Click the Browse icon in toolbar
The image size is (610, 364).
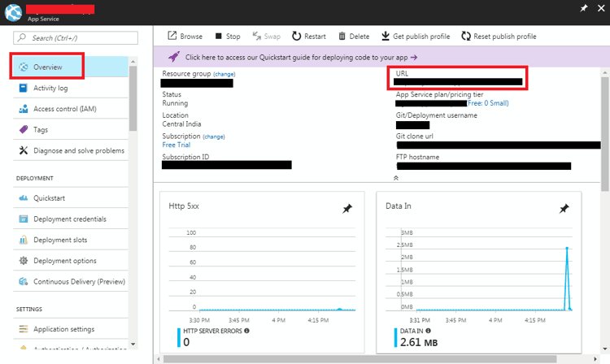172,37
